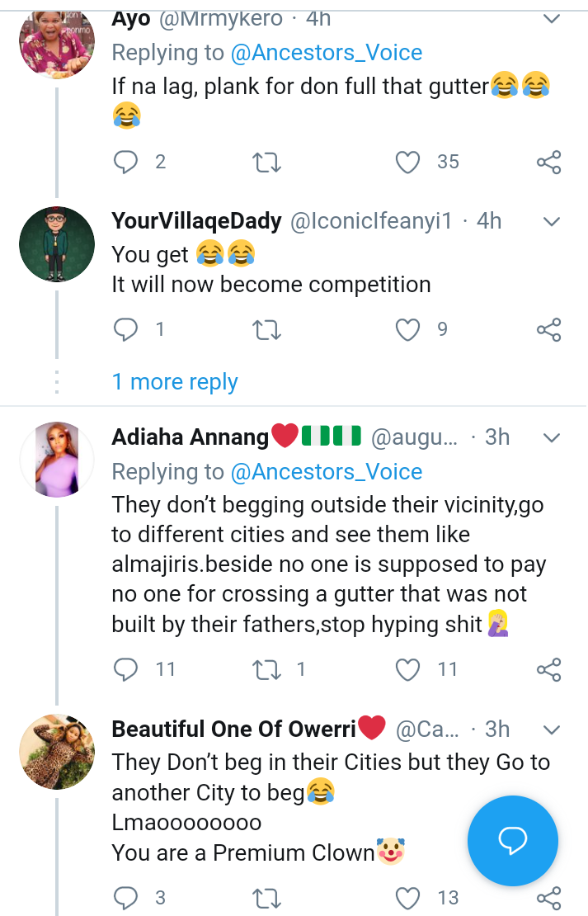This screenshot has width=588, height=916.
Task: Retweet Adiaha Annang's tweet
Action: tap(267, 669)
